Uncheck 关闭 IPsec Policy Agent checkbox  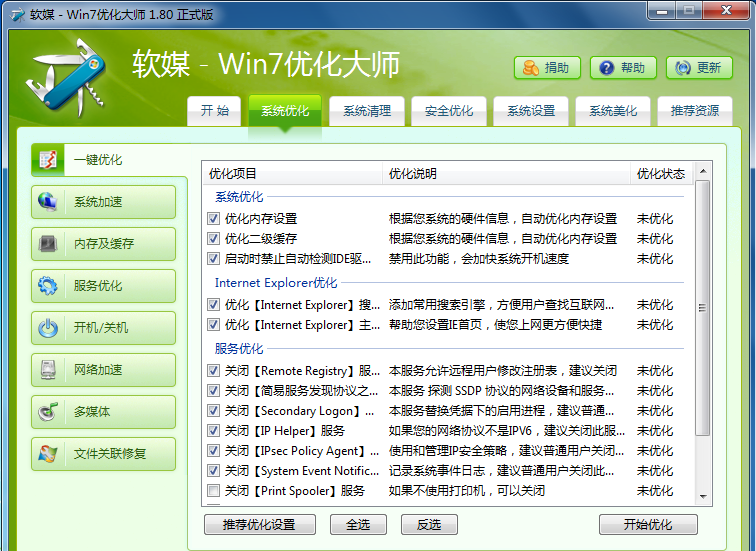point(213,451)
